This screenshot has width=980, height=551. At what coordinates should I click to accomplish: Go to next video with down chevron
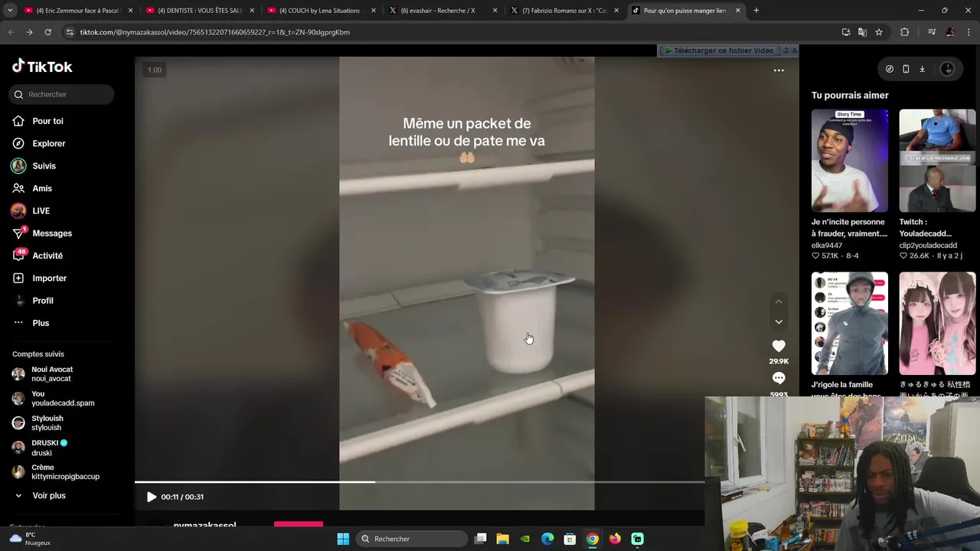pos(779,321)
